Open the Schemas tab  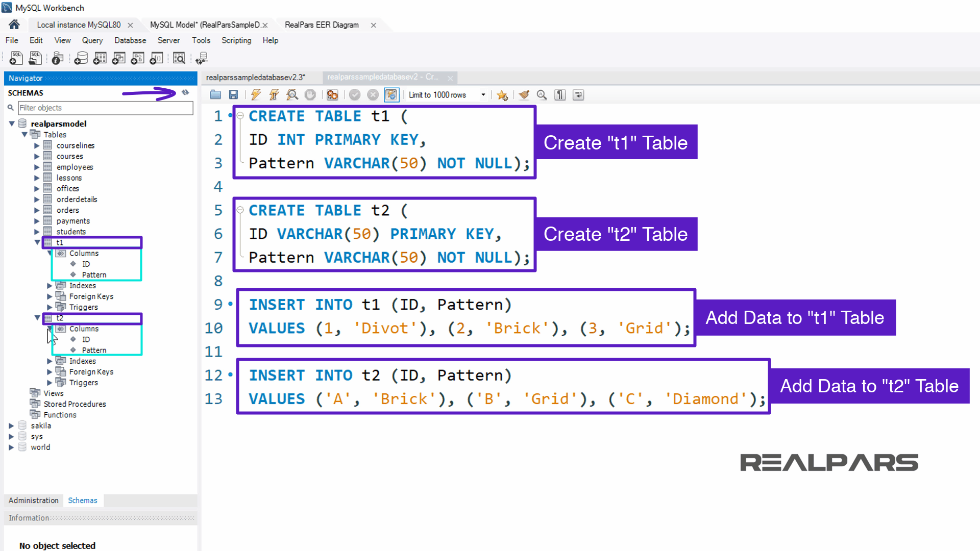pyautogui.click(x=83, y=500)
